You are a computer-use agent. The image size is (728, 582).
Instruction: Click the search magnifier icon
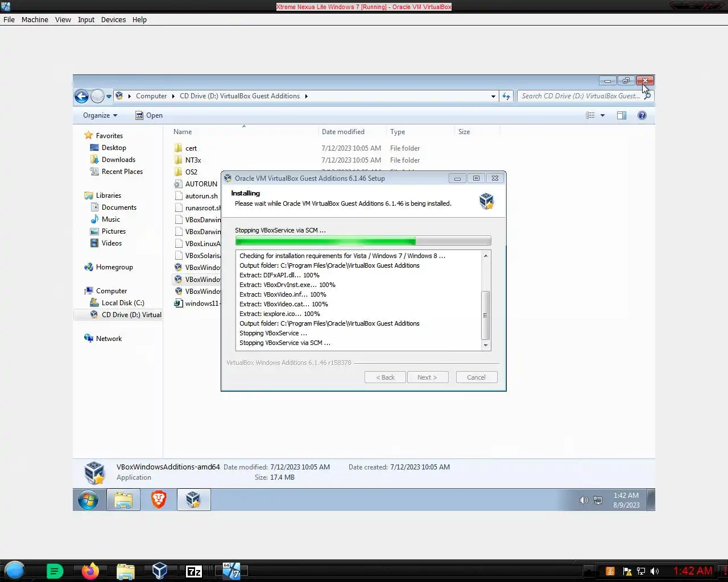click(647, 96)
